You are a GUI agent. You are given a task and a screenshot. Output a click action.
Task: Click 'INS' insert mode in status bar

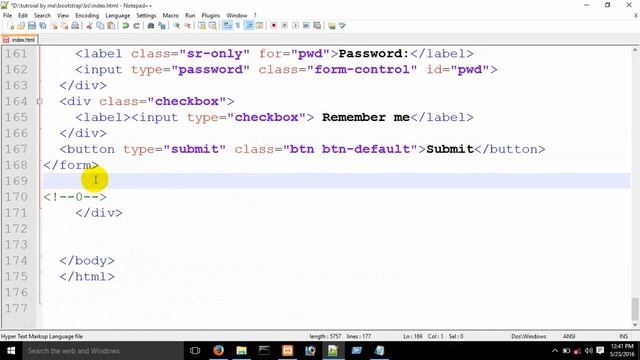[623, 336]
